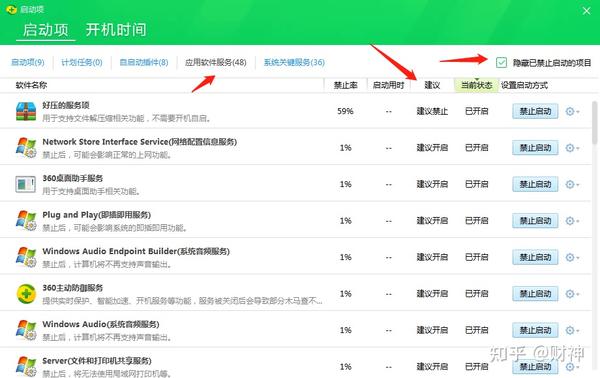This screenshot has width=600, height=378.
Task: Select the Windows Audio(系统音频服务) title
Action: tap(101, 324)
